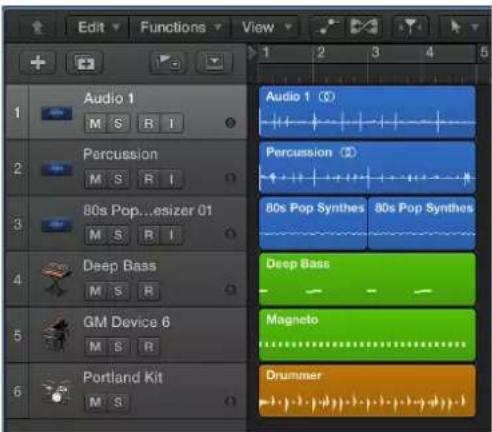Select track name 'Deep Bass'
492x432 pixels.
click(x=120, y=266)
